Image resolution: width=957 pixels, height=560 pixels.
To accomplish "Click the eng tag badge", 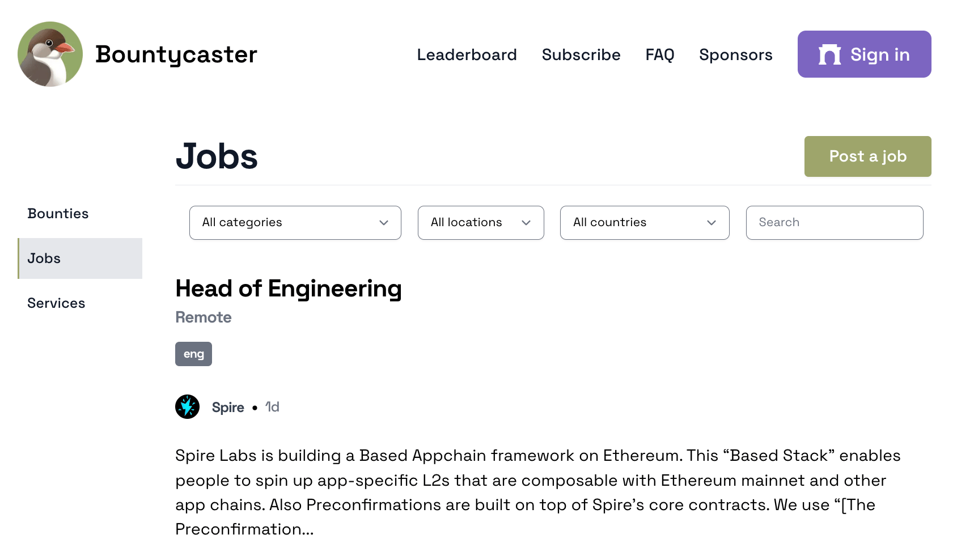I will pyautogui.click(x=193, y=354).
